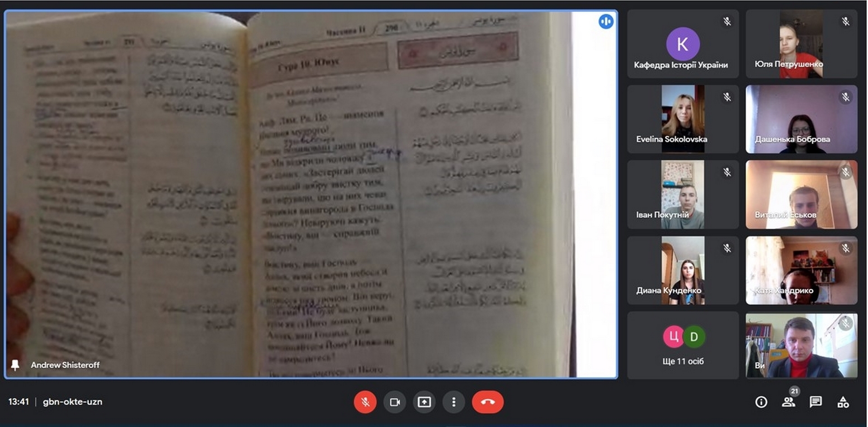Open the activities panel icon
Screen dimensions: 868x427
point(843,402)
